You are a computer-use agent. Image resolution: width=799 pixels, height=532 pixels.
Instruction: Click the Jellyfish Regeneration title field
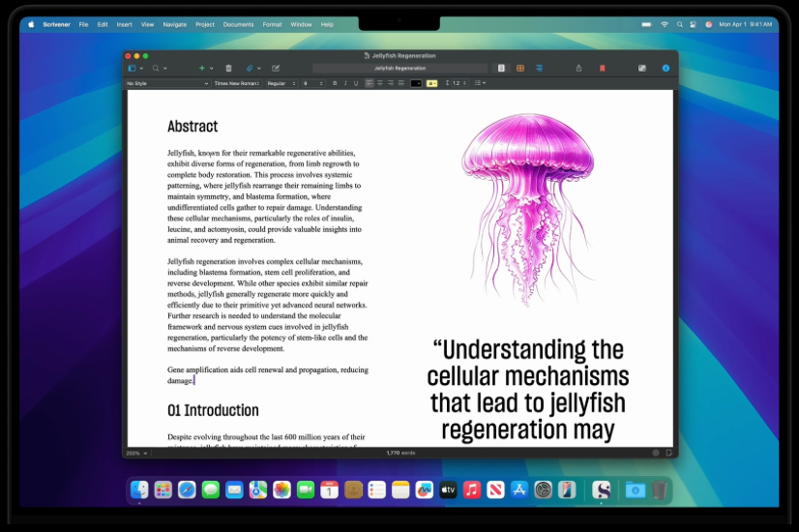[399, 69]
